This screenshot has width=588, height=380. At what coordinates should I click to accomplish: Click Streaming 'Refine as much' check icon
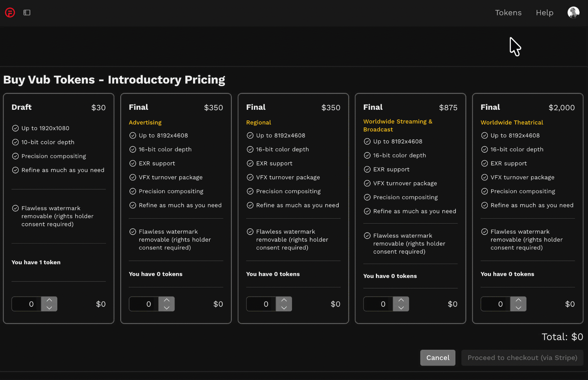point(367,211)
